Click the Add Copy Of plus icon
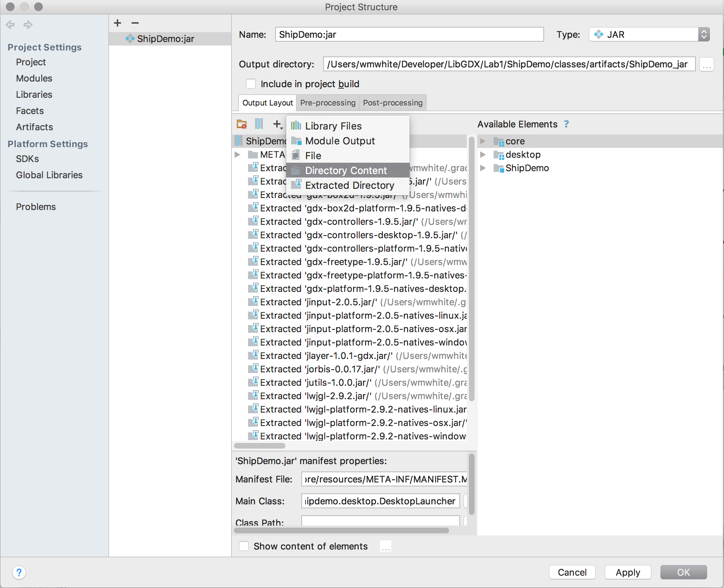724x588 pixels. pyautogui.click(x=277, y=124)
